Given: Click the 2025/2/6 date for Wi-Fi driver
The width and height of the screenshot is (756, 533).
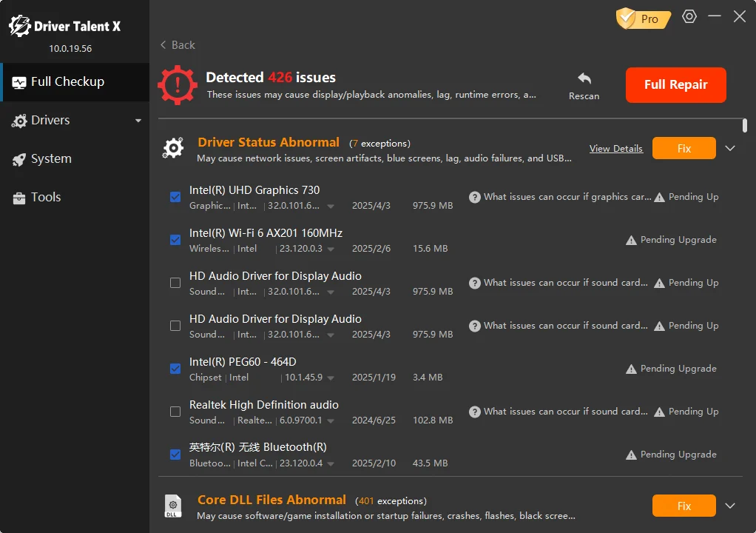Looking at the screenshot, I should (x=371, y=249).
